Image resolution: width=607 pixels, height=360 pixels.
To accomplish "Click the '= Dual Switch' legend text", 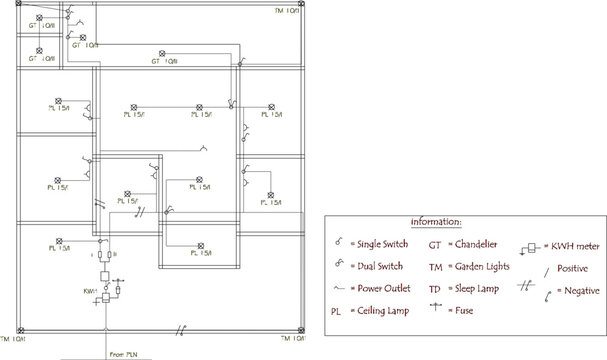I will pyautogui.click(x=377, y=266).
